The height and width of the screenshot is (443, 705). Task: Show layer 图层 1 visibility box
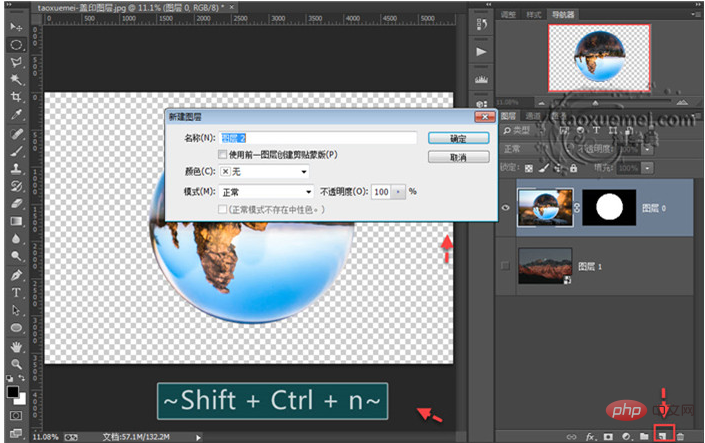click(x=505, y=266)
